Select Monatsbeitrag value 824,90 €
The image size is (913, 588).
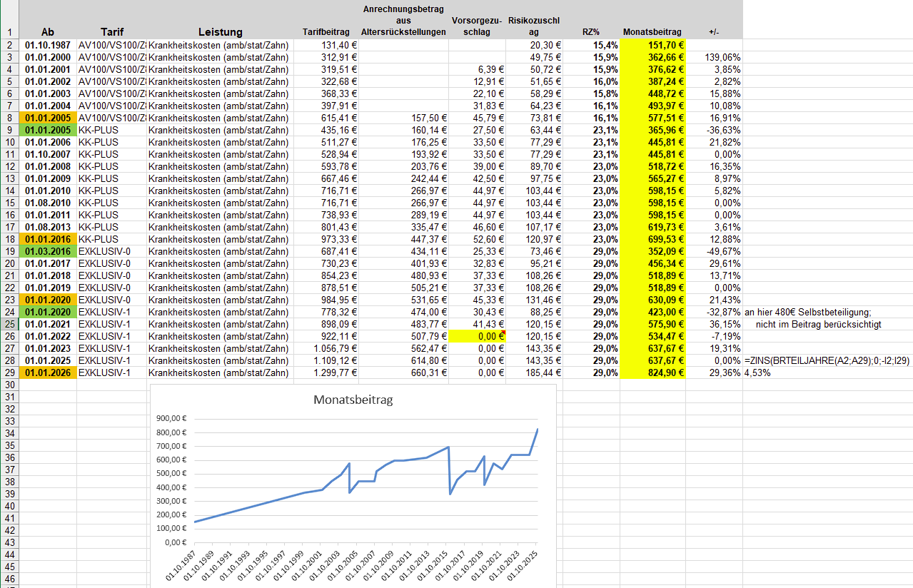tap(652, 372)
